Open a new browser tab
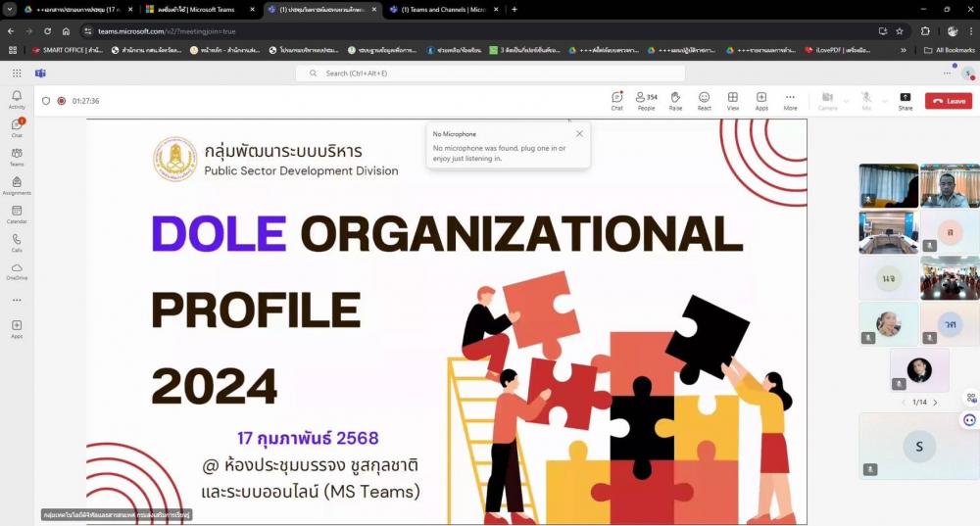The height and width of the screenshot is (526, 980). pyautogui.click(x=514, y=10)
